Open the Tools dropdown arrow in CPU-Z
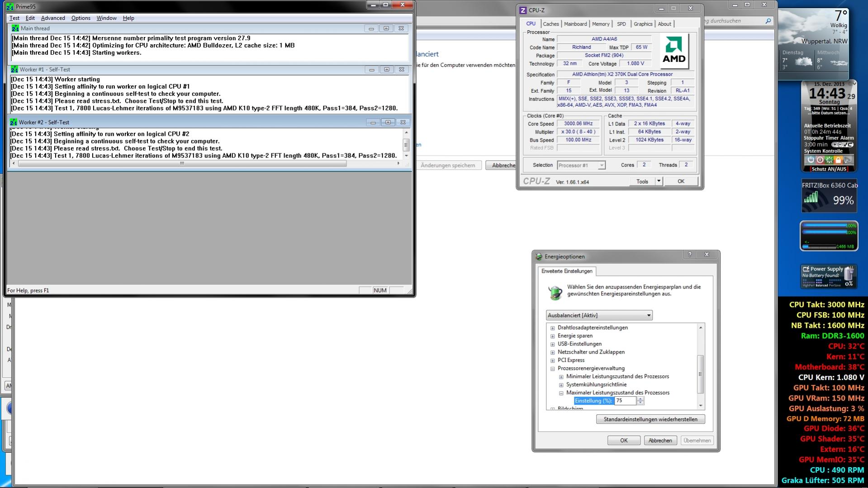868x488 pixels. point(659,181)
